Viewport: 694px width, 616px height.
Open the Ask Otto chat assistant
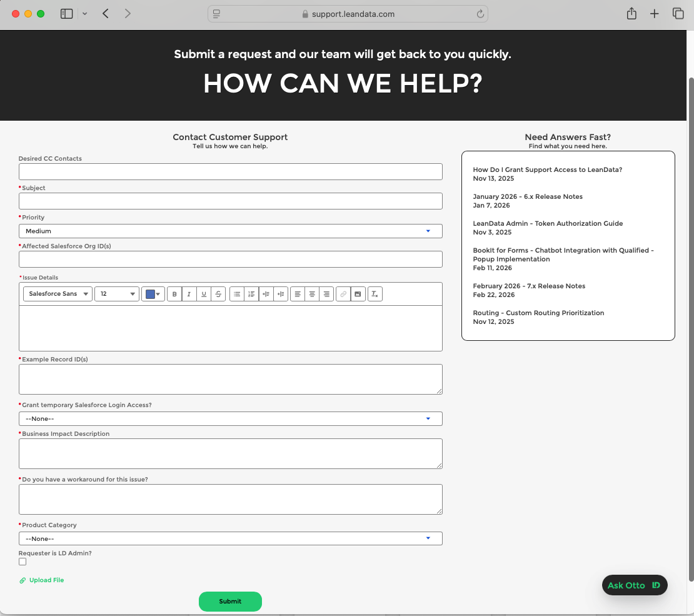(634, 585)
